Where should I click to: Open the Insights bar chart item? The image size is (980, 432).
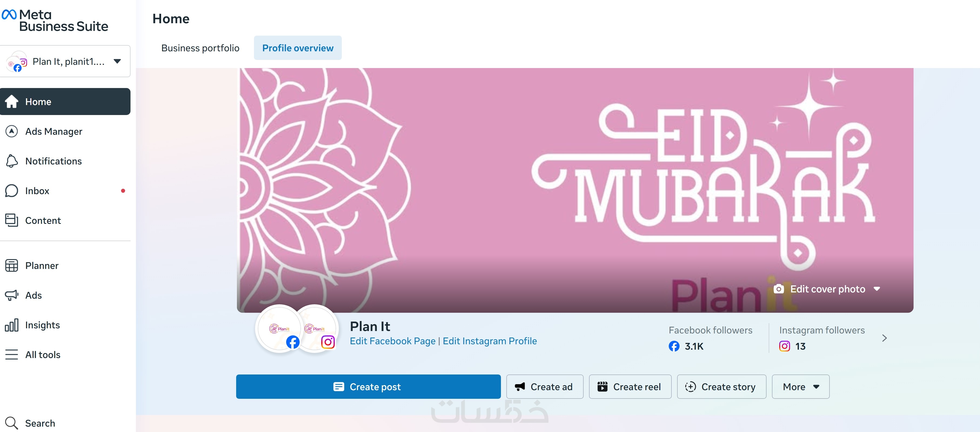coord(65,325)
